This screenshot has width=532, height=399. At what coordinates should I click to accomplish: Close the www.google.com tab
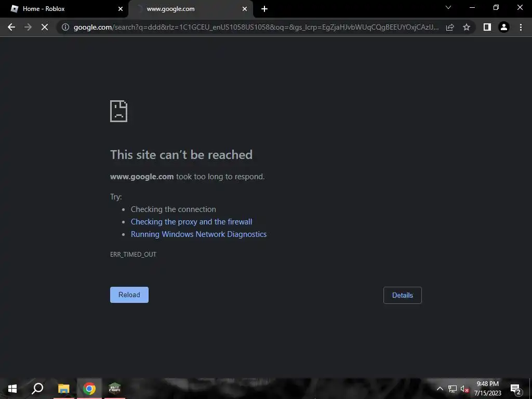(245, 9)
